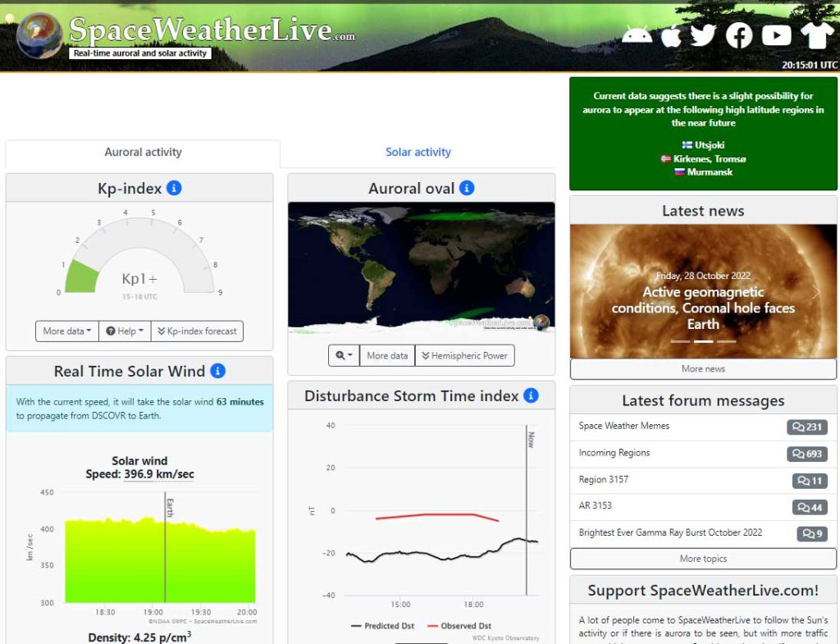Open the Auroral oval zoom dropdown
This screenshot has height=644, width=840.
[344, 355]
